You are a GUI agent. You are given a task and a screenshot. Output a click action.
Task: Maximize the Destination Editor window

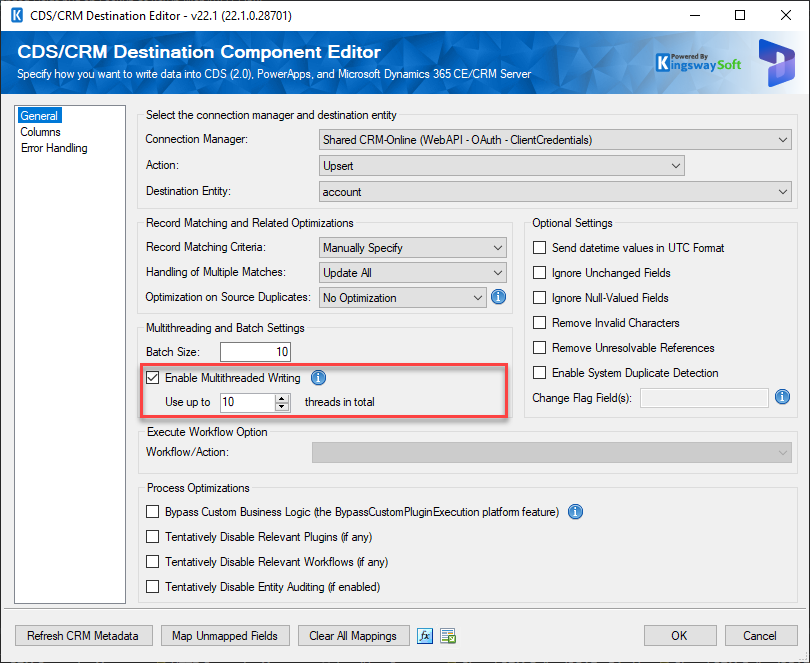[740, 16]
